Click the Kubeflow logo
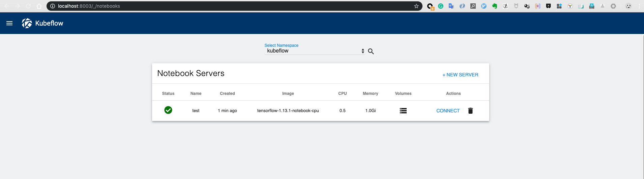The image size is (644, 179). [27, 23]
